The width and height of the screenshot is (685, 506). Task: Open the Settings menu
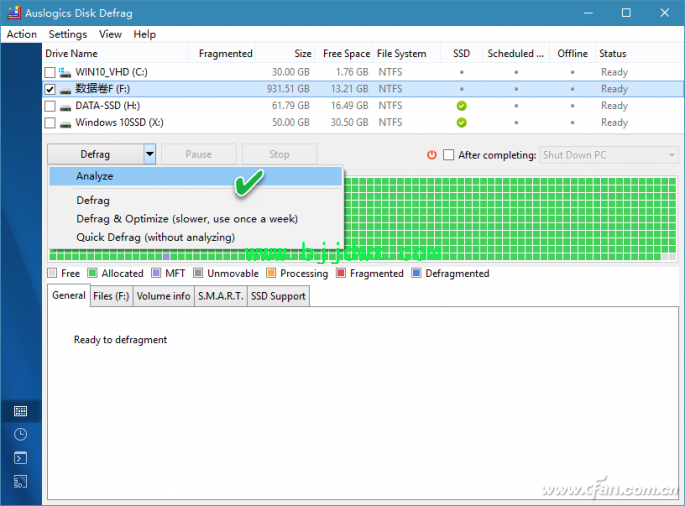point(68,34)
